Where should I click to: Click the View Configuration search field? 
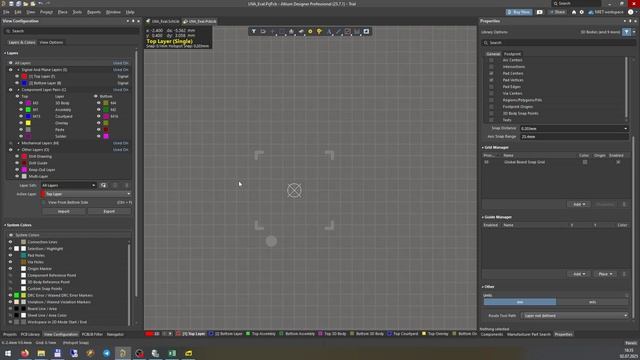tap(71, 31)
